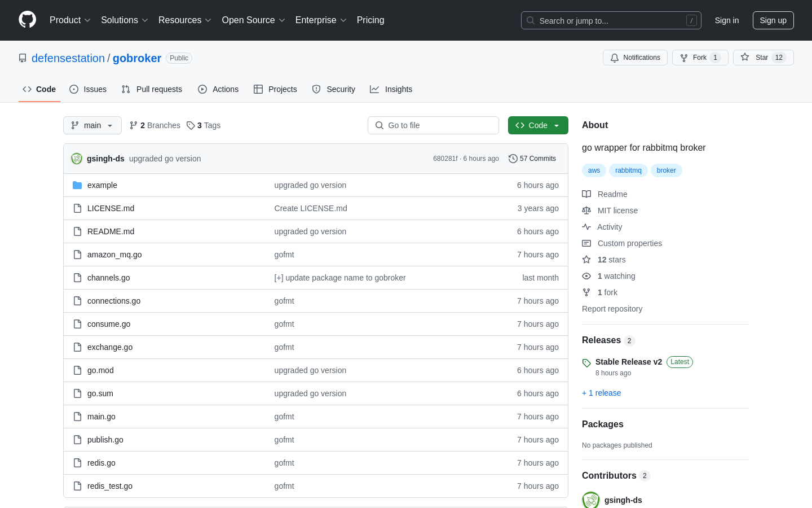Open the channels.go file

(109, 278)
